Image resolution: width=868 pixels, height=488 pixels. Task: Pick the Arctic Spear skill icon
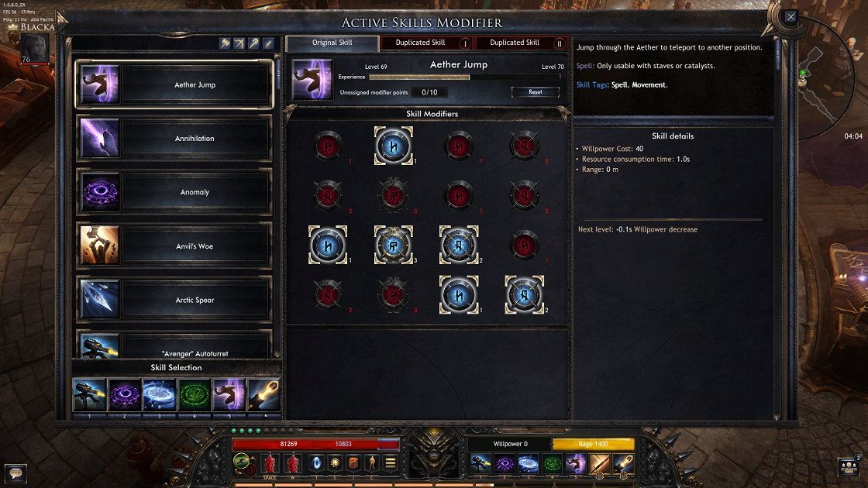(x=100, y=299)
